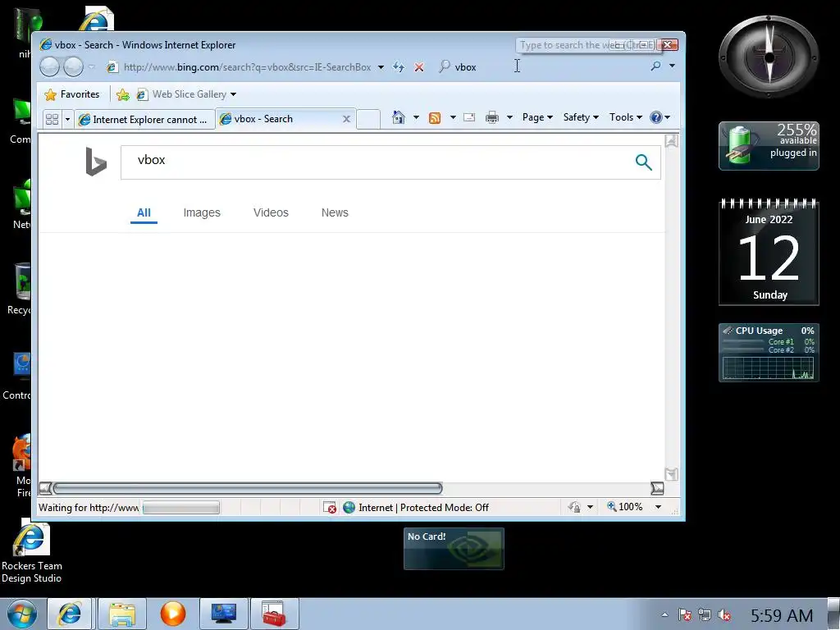Click the Bing logo
Viewport: 840px width, 630px height.
coord(96,162)
